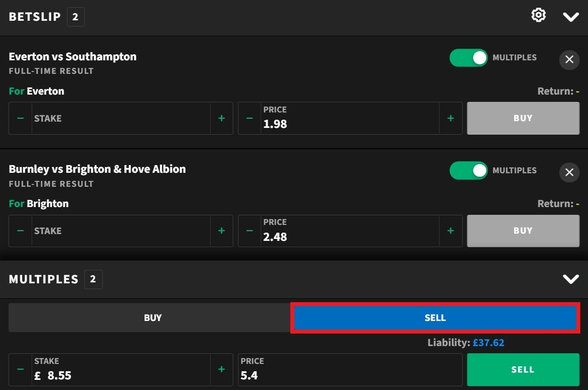Remove Everton vs Southampton bet from betslip
The height and width of the screenshot is (390, 588).
point(569,60)
